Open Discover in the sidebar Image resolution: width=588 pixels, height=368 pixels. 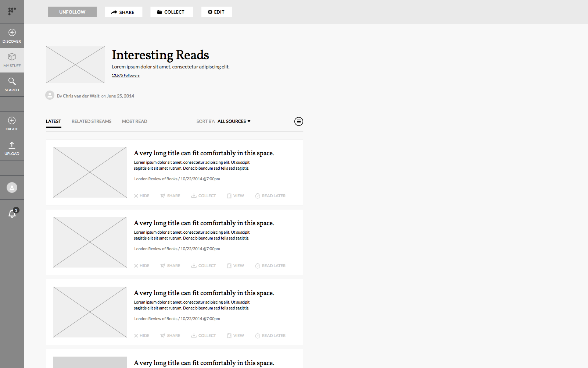point(12,36)
